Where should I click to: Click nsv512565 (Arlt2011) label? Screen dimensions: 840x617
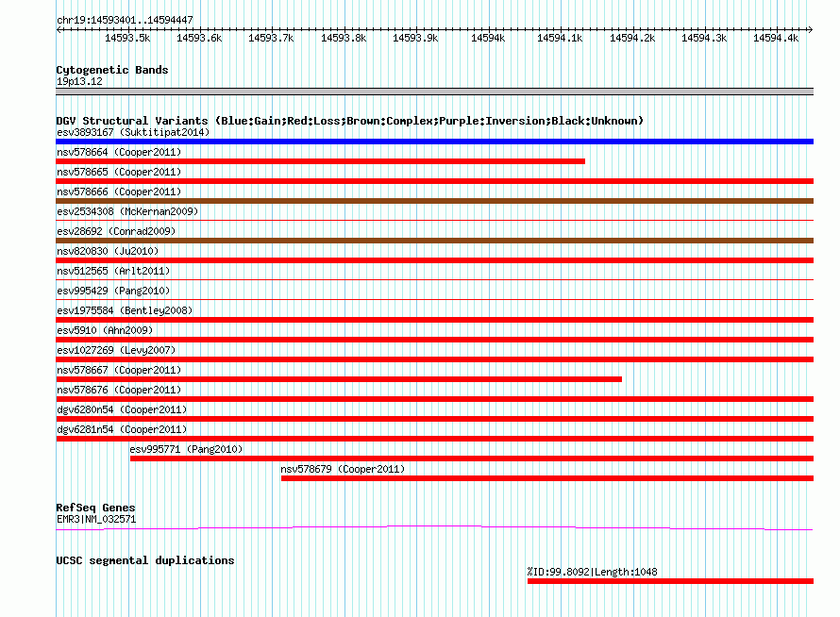click(113, 271)
